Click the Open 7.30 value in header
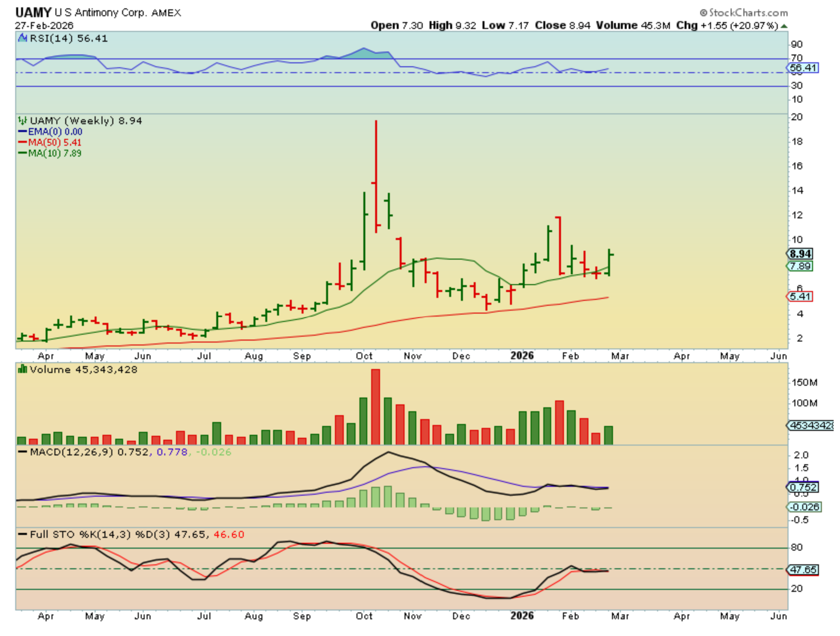Viewport: 840px width, 636px height. [x=397, y=26]
